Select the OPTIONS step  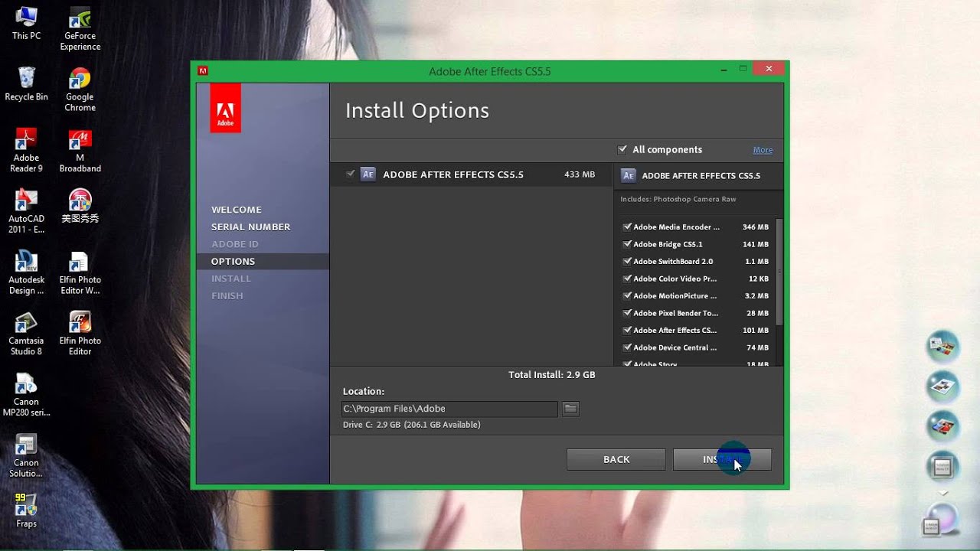coord(263,262)
